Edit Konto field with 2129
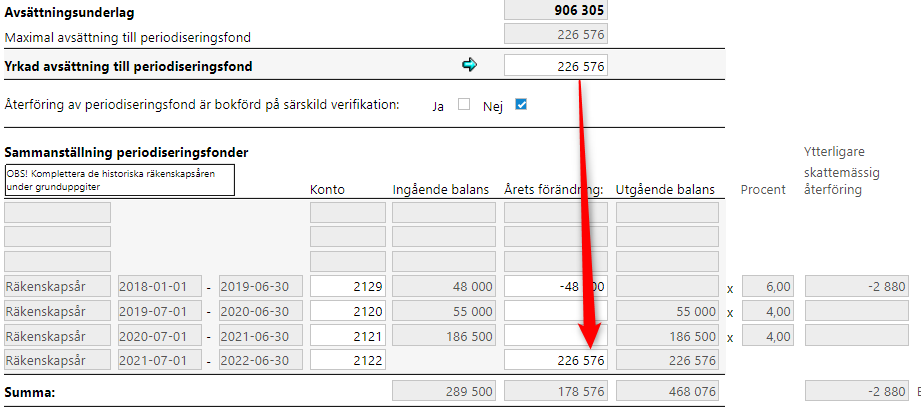The width and height of the screenshot is (921, 411). (x=348, y=287)
